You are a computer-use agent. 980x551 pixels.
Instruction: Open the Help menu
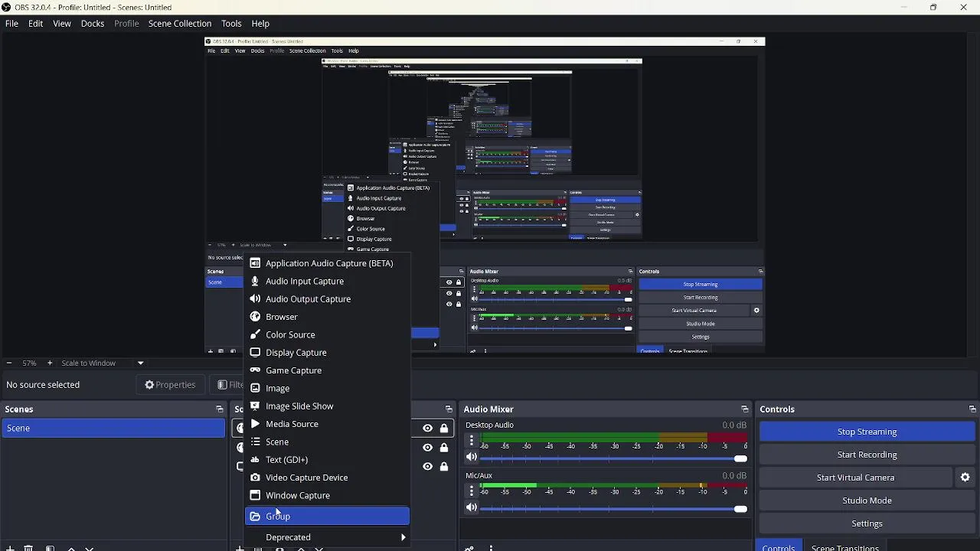point(260,24)
